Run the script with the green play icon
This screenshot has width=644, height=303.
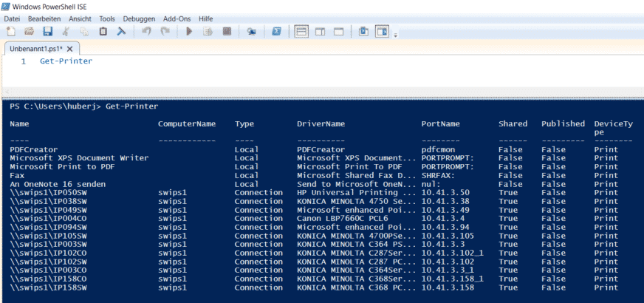click(189, 32)
